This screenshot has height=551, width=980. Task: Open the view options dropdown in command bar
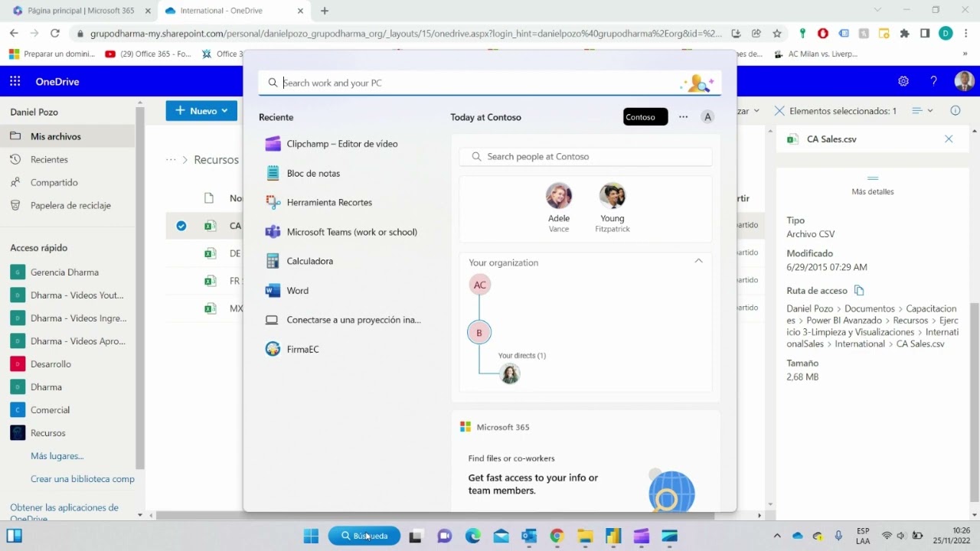click(x=923, y=111)
